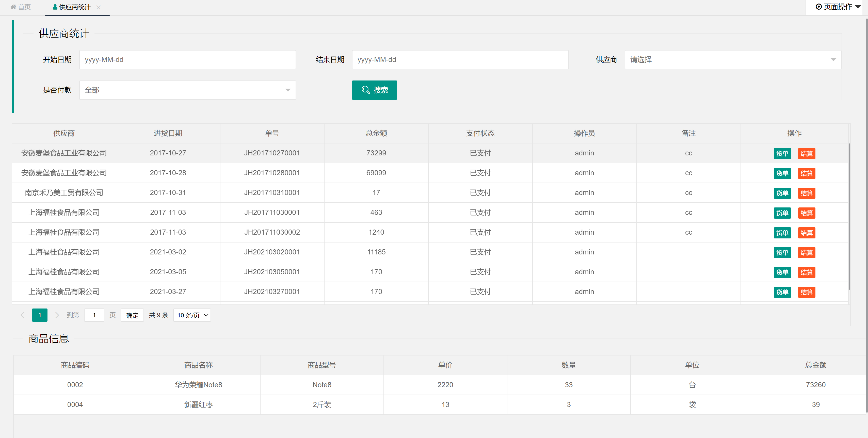Click the 商品名称 column header
Image resolution: width=868 pixels, height=438 pixels.
[x=199, y=365]
